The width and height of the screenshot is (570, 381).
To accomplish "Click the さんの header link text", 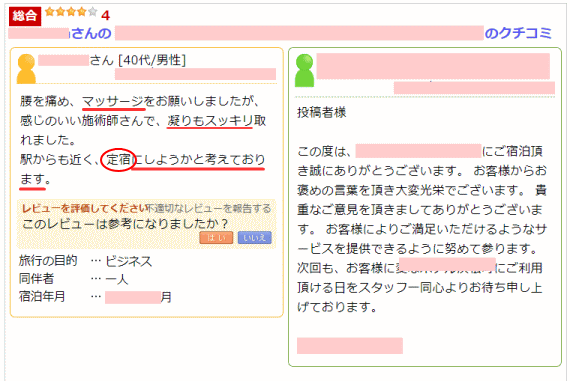I will (91, 33).
